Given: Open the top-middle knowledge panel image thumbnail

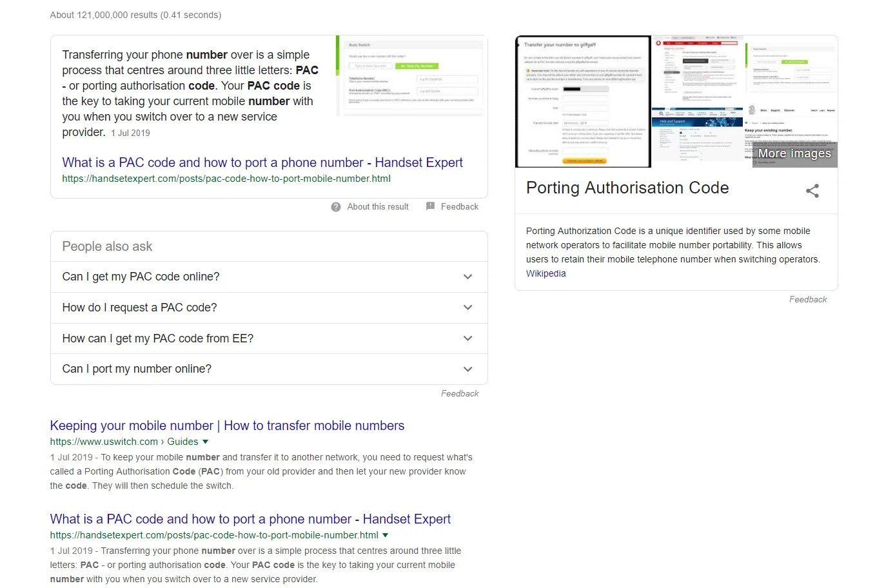Looking at the screenshot, I should [698, 71].
